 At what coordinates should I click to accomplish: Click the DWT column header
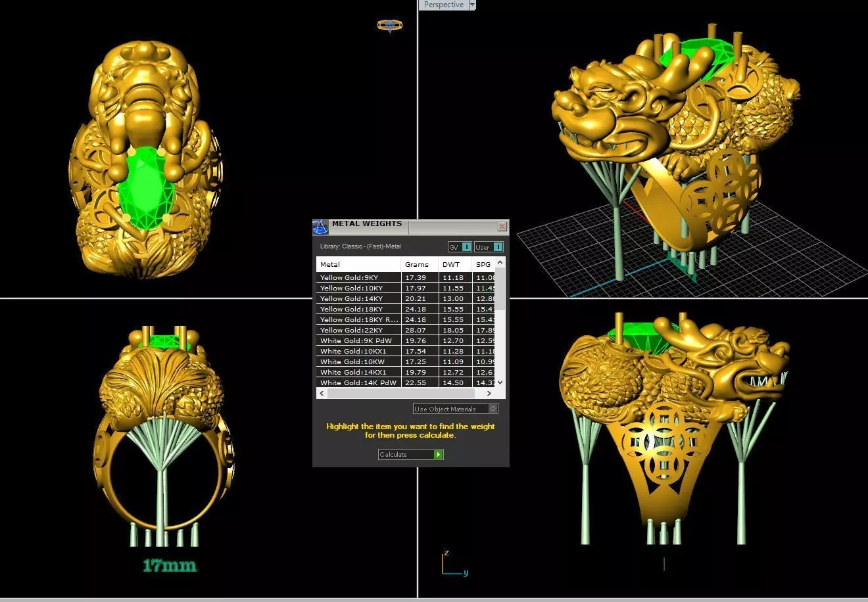(x=455, y=264)
